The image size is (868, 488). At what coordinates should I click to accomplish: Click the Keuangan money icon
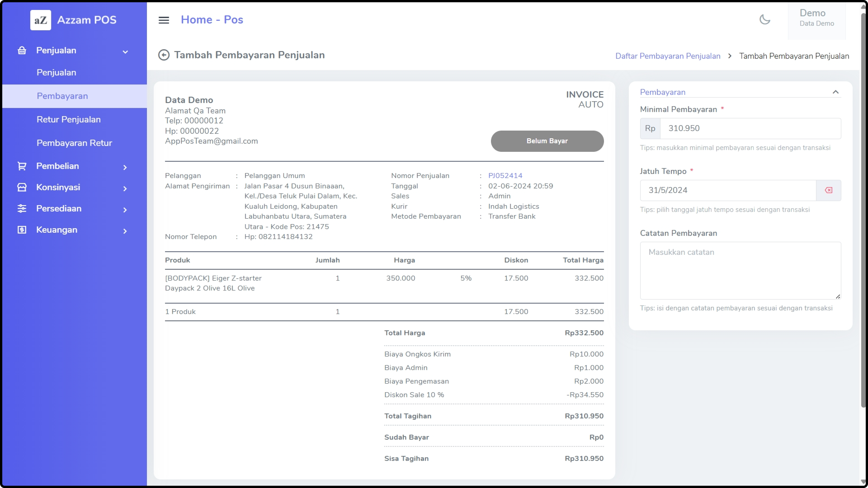point(22,230)
